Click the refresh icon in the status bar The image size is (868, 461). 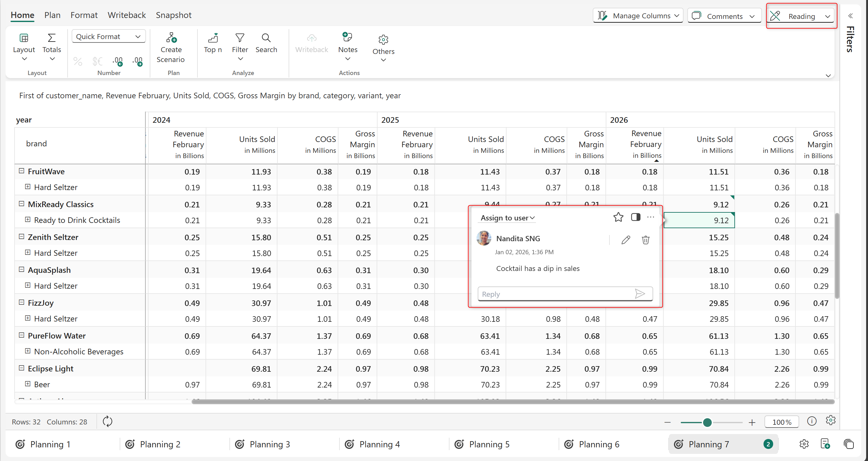click(107, 421)
